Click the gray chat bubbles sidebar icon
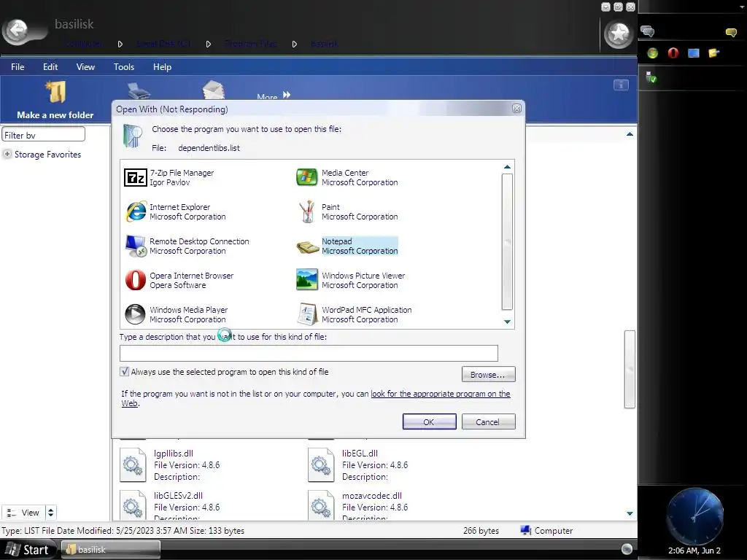Image resolution: width=747 pixels, height=560 pixels. coord(648,31)
